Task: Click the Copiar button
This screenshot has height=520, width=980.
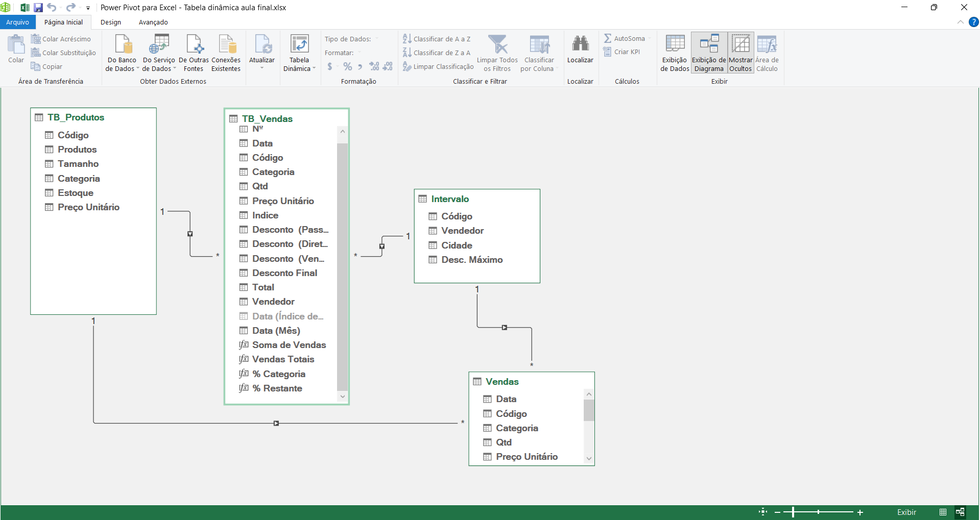Action: tap(46, 66)
